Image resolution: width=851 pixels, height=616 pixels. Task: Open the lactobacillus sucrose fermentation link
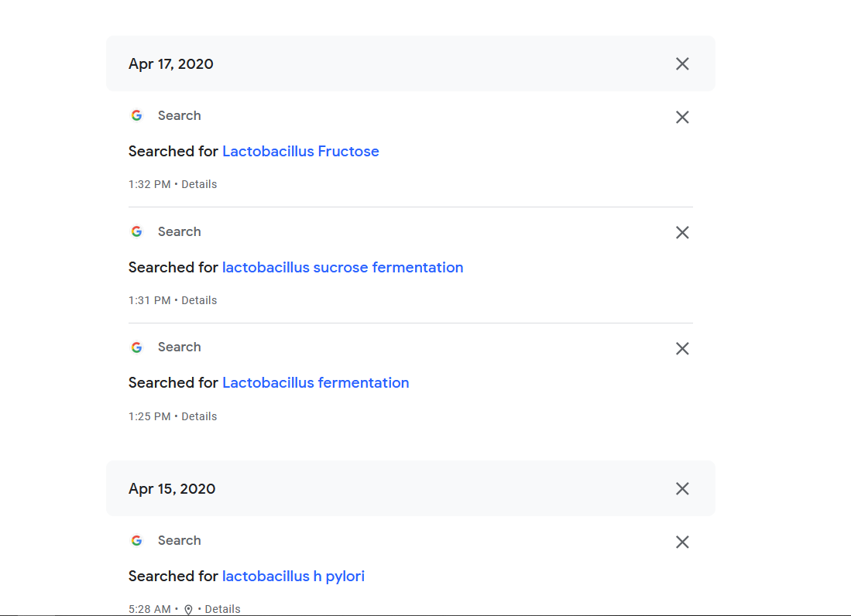[342, 267]
